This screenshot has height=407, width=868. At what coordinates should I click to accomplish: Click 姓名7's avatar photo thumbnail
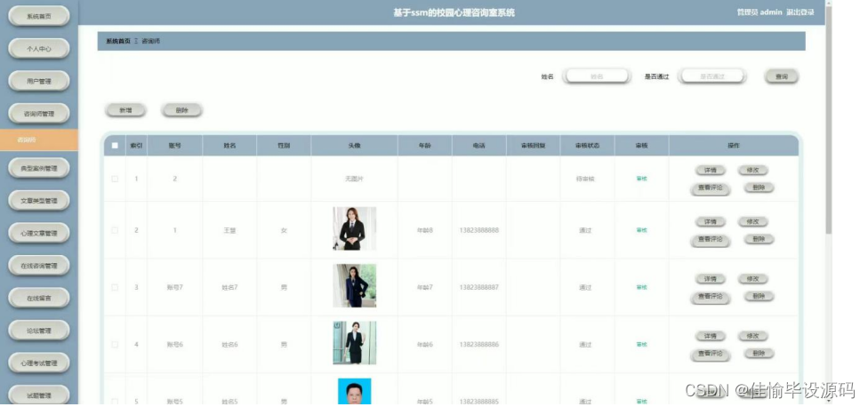[354, 285]
